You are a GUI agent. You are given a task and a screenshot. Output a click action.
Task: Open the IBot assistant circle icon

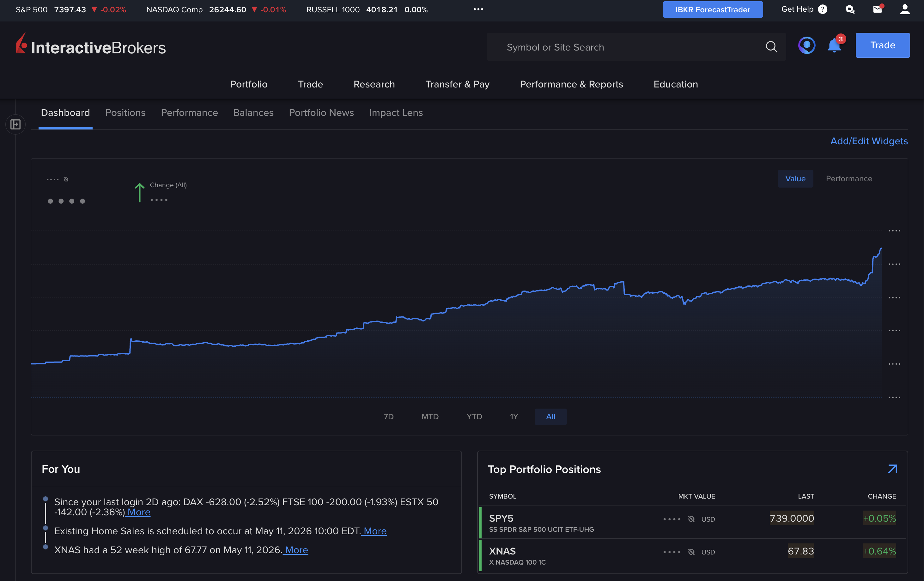coord(806,45)
